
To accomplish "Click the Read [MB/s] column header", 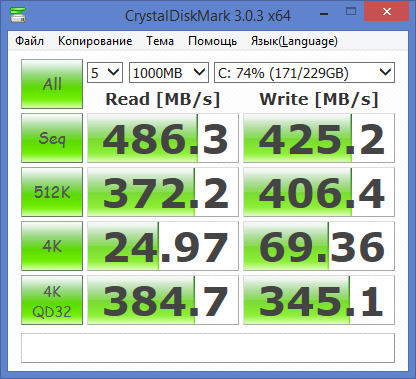I will pos(163,99).
